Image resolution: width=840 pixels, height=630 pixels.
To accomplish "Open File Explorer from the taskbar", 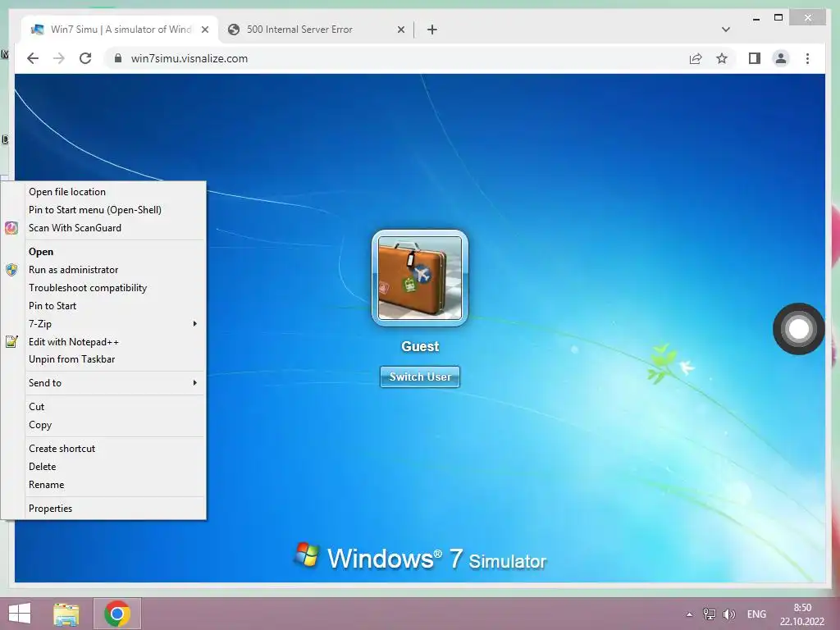I will point(66,614).
